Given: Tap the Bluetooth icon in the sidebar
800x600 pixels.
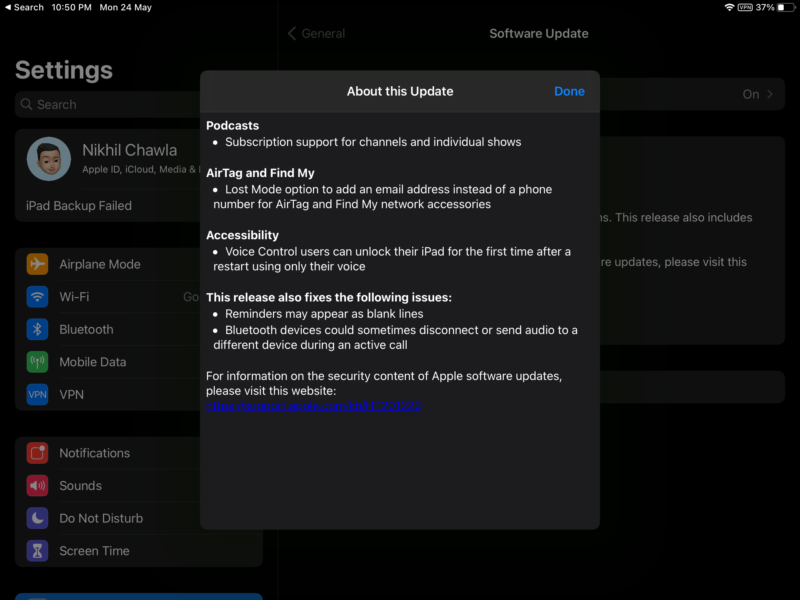Looking at the screenshot, I should tap(37, 329).
